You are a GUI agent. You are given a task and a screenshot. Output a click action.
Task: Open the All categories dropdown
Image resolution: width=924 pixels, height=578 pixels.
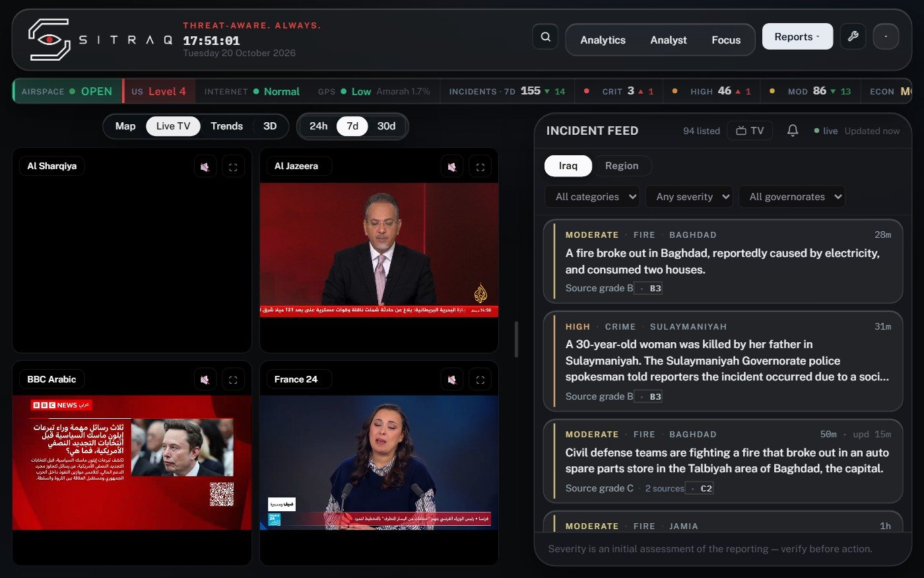[592, 197]
